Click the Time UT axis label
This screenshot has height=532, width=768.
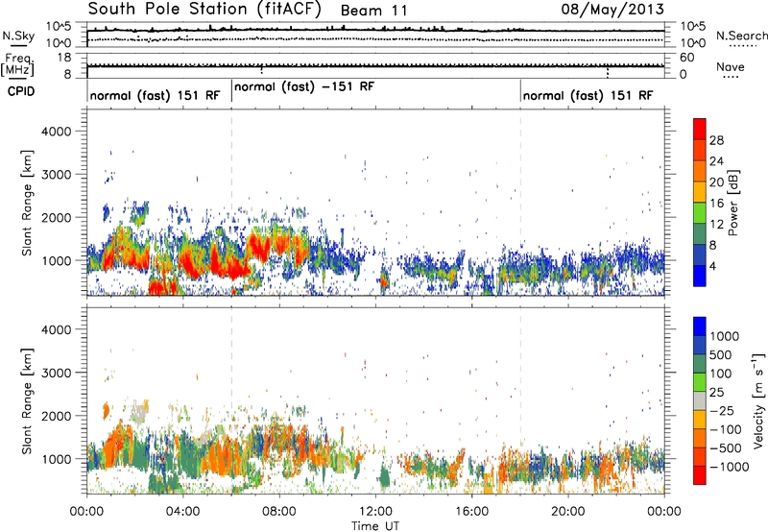click(375, 526)
